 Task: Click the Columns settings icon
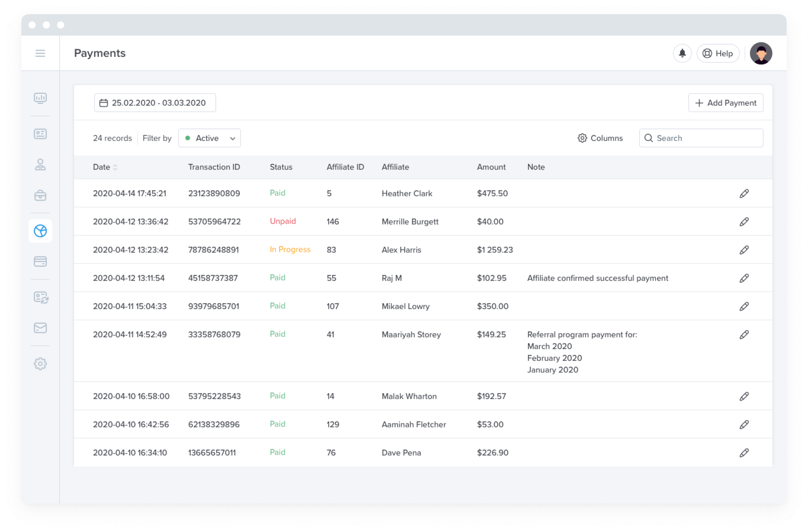(581, 138)
